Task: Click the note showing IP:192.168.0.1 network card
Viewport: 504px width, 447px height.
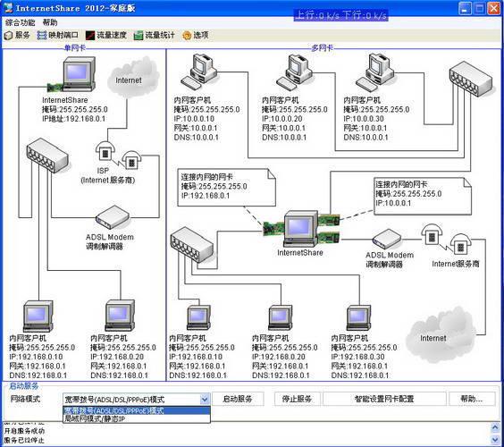Action: tap(226, 187)
